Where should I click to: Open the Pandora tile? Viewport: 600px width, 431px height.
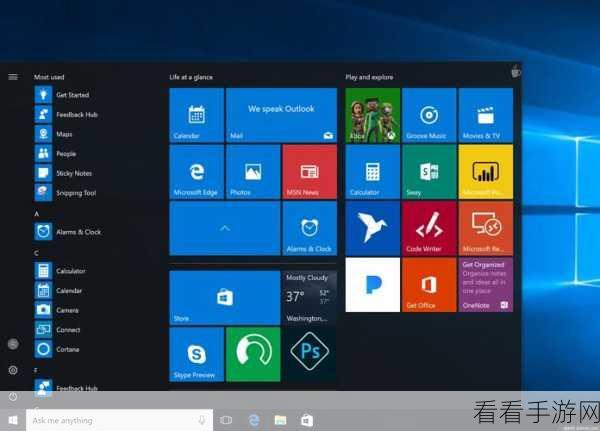point(373,285)
